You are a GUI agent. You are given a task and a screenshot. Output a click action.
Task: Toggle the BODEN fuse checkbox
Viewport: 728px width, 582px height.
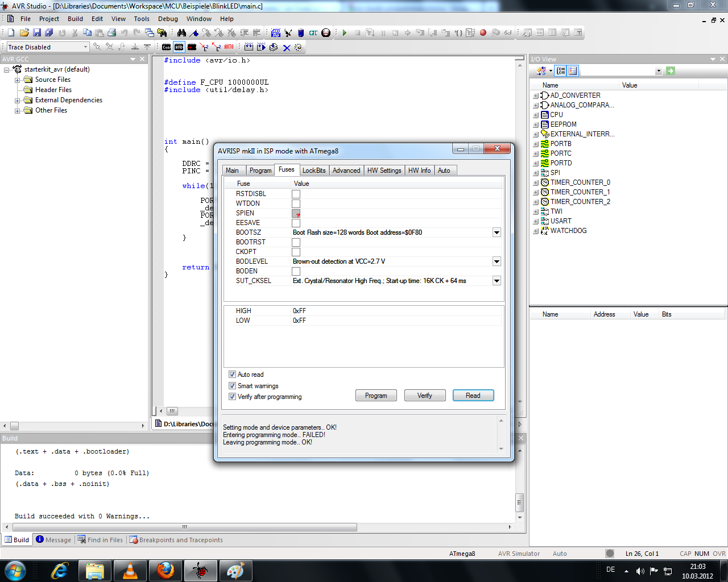pos(296,271)
